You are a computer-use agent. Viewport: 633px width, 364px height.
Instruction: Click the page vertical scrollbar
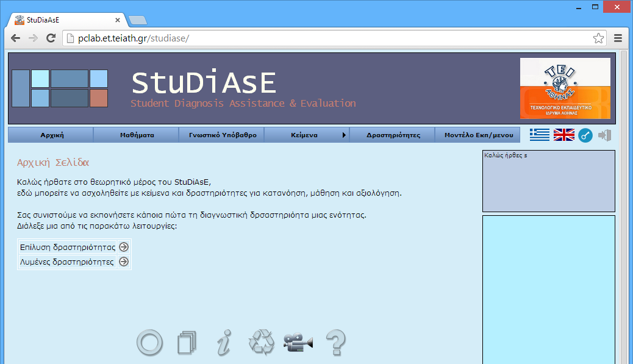624,207
